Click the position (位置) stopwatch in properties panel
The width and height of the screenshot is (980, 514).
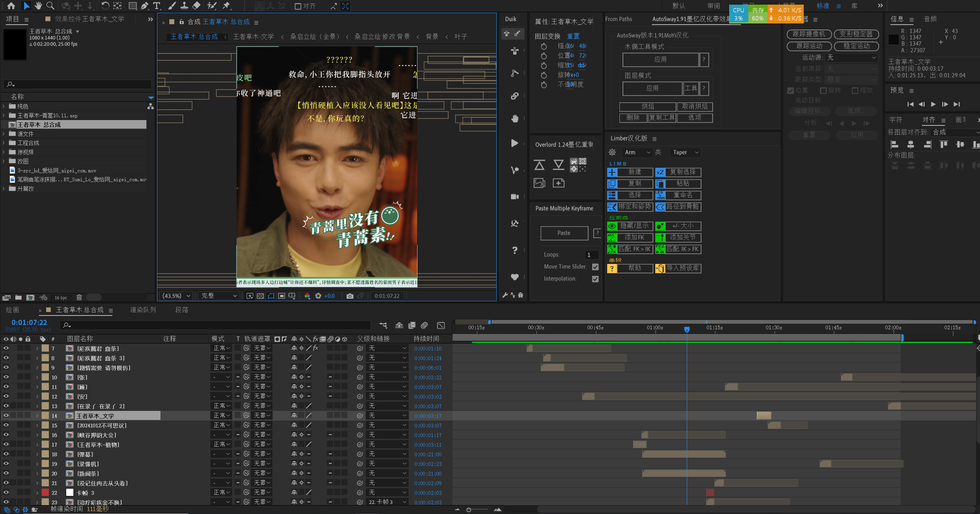point(544,56)
